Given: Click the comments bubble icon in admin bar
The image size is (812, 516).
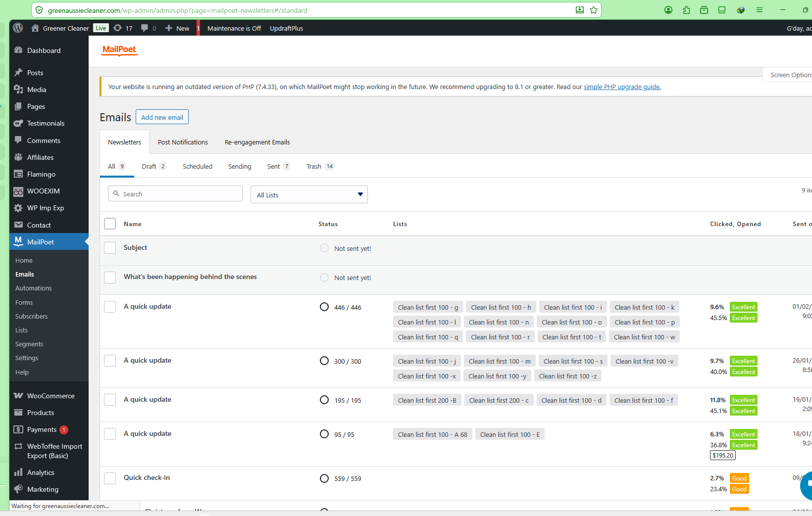Looking at the screenshot, I should click(x=145, y=28).
